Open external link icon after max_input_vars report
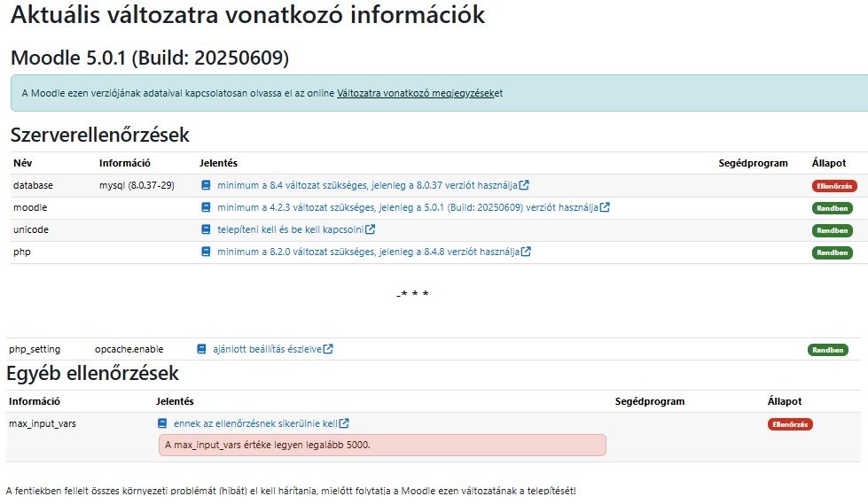 [344, 423]
